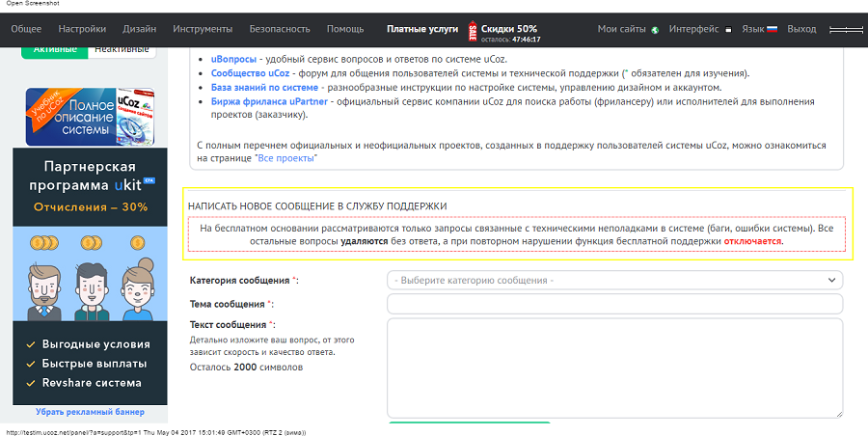Click the Russian flag language icon
The image size is (868, 436).
point(772,29)
